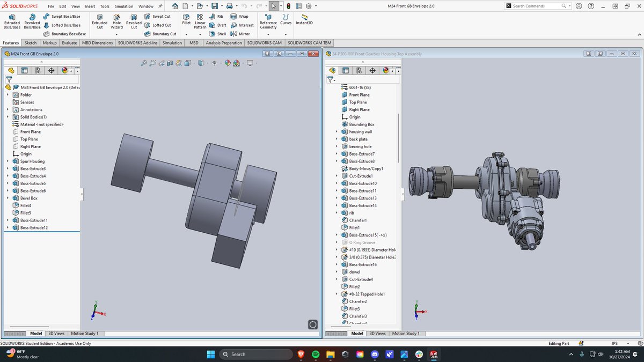
Task: Open Hide/Show Items in left view toolbar
Action: [214, 63]
